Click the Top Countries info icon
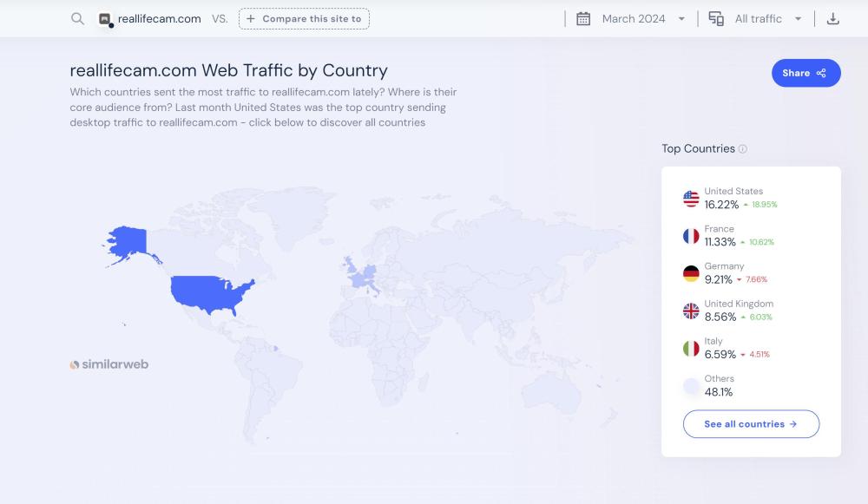Viewport: 868px width, 504px height. point(743,149)
